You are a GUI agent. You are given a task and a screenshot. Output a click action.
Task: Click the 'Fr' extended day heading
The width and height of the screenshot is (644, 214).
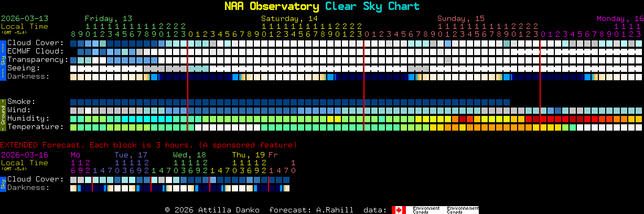(x=273, y=155)
